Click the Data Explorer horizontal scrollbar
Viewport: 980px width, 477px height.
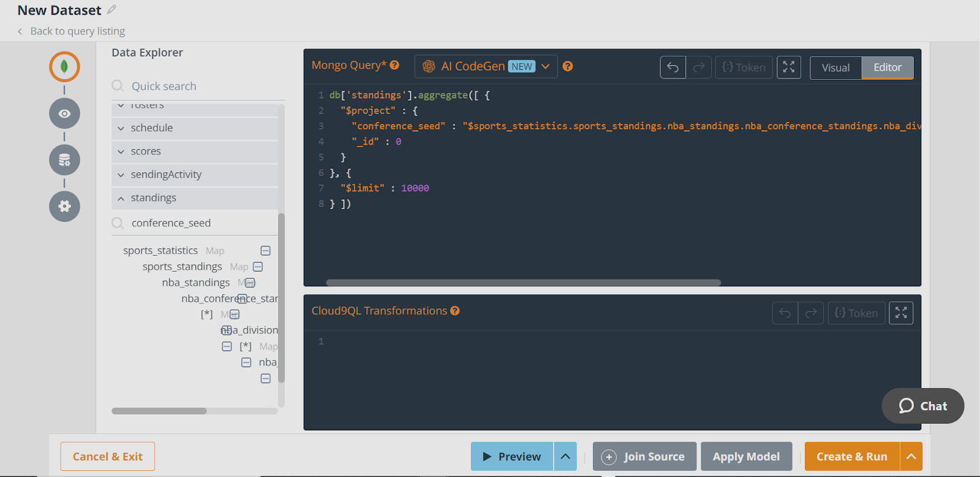coord(159,411)
